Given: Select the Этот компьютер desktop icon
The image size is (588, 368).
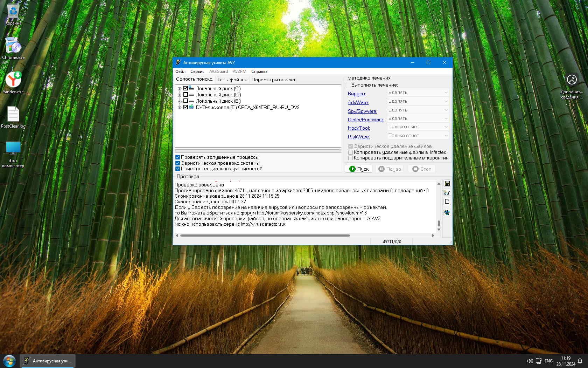Looking at the screenshot, I should click(13, 155).
